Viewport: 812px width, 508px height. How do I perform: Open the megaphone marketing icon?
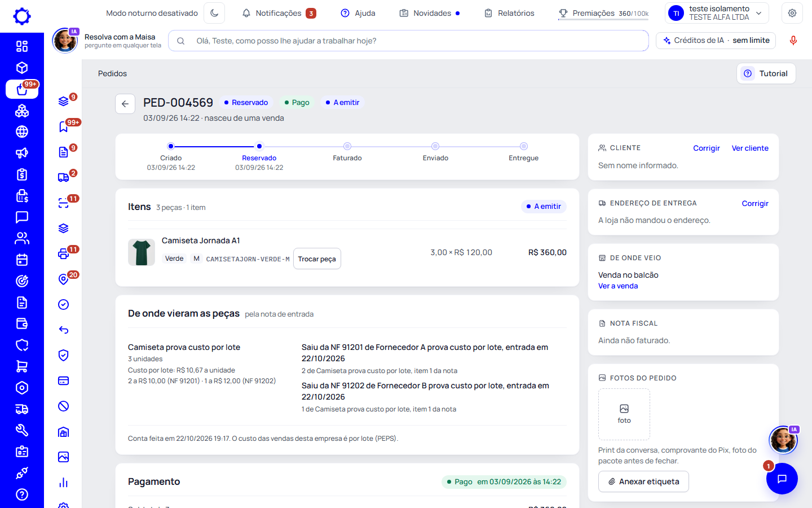tap(22, 153)
